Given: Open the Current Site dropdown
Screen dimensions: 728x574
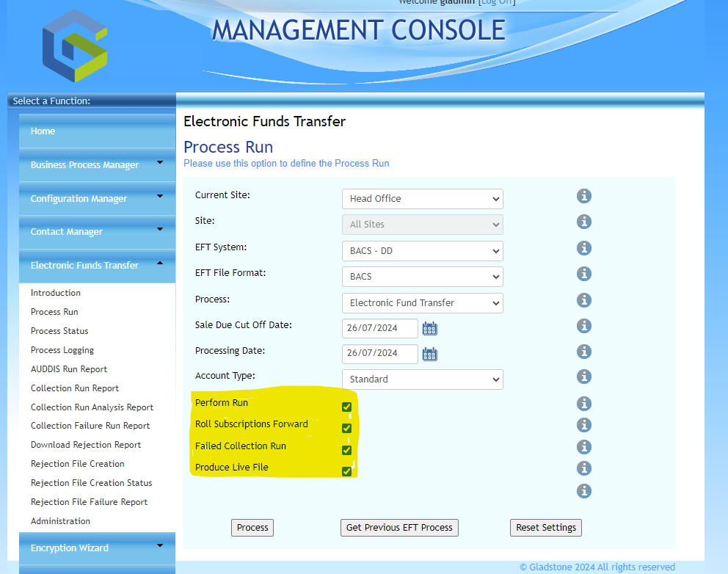Looking at the screenshot, I should (x=423, y=199).
